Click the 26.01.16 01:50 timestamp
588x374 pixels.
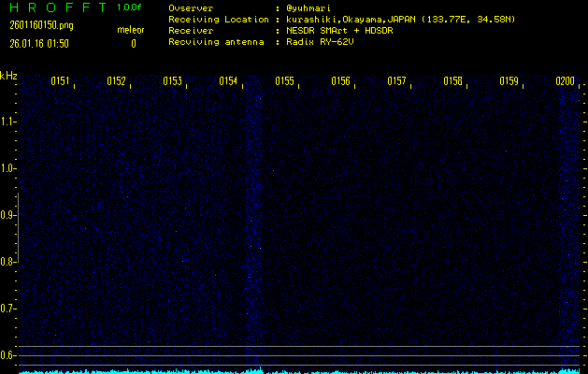(x=37, y=43)
